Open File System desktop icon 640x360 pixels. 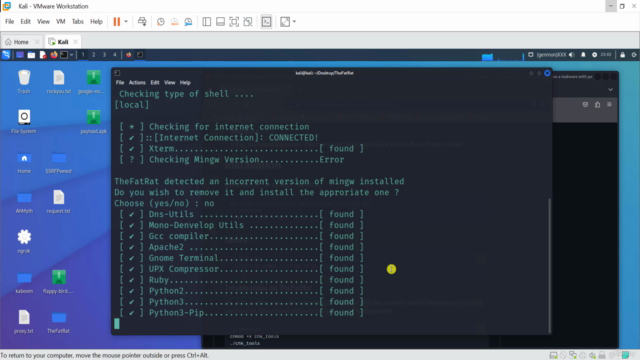pos(24,122)
